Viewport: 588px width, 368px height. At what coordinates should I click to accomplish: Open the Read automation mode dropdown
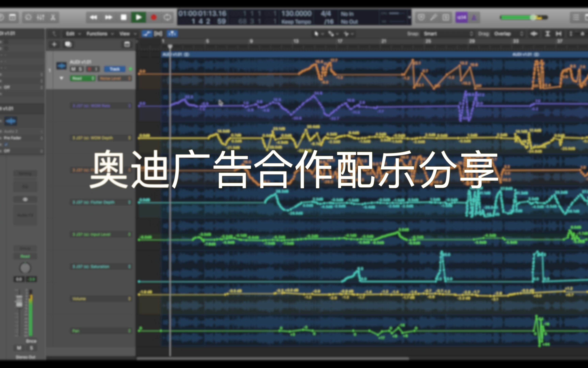pos(83,78)
